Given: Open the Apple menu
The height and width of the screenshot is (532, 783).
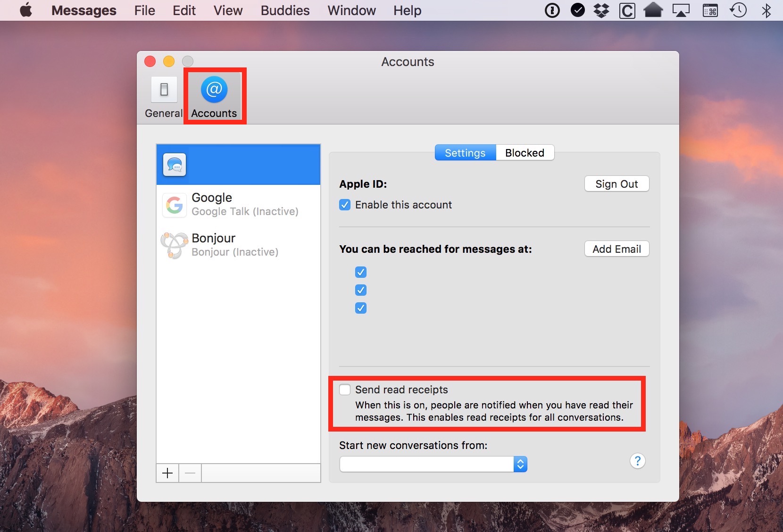Looking at the screenshot, I should tap(26, 10).
